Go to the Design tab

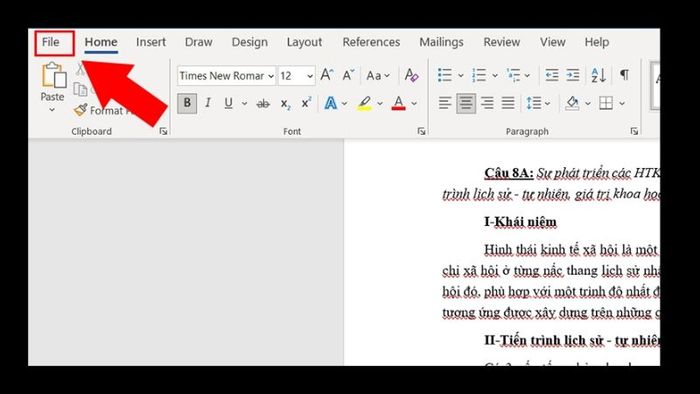250,42
